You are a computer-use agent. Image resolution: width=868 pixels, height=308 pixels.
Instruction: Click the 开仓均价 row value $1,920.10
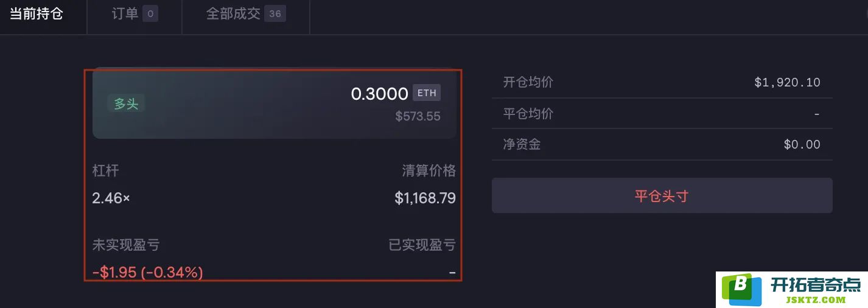point(787,82)
